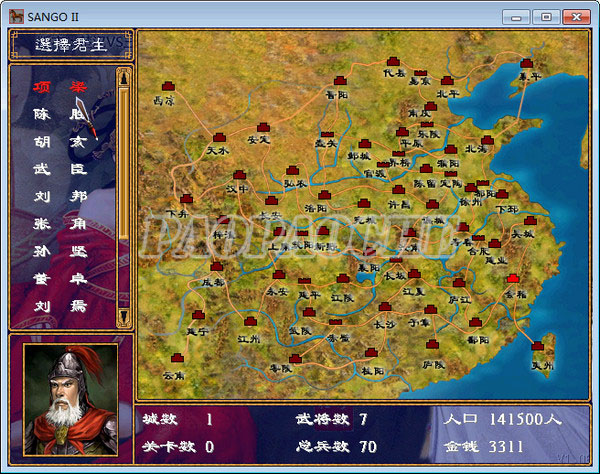Pick ruler 刘邦 from the list
The width and height of the screenshot is (600, 474).
tap(60, 196)
